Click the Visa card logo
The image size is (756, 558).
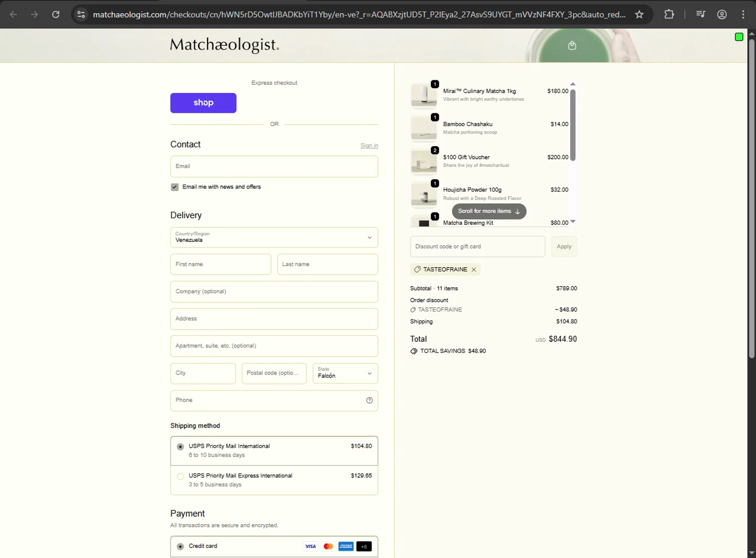(x=310, y=546)
